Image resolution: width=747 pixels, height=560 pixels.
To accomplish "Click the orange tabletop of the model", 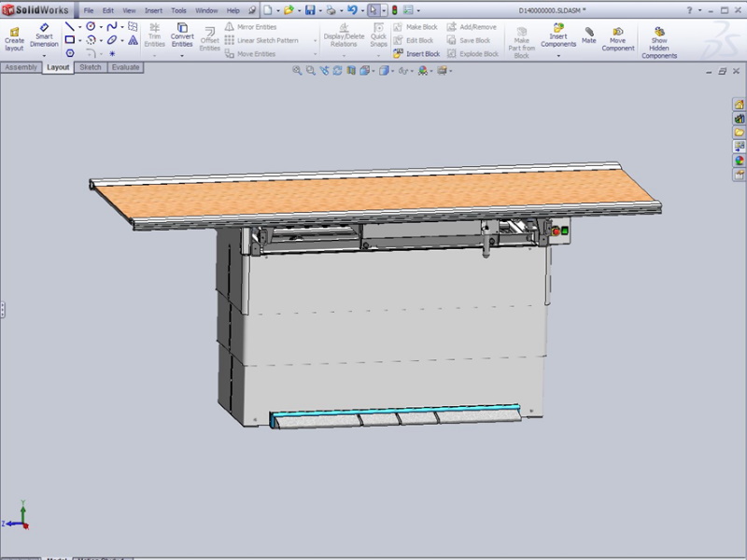I will [373, 198].
